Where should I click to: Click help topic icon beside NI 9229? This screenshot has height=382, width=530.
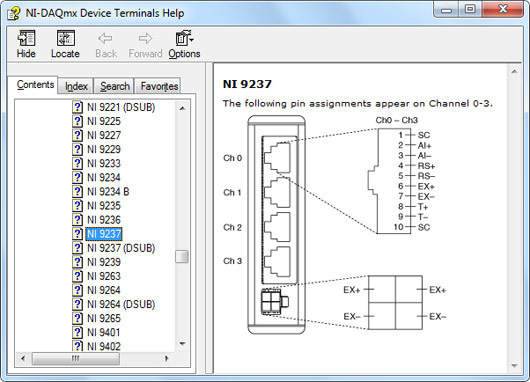(77, 149)
